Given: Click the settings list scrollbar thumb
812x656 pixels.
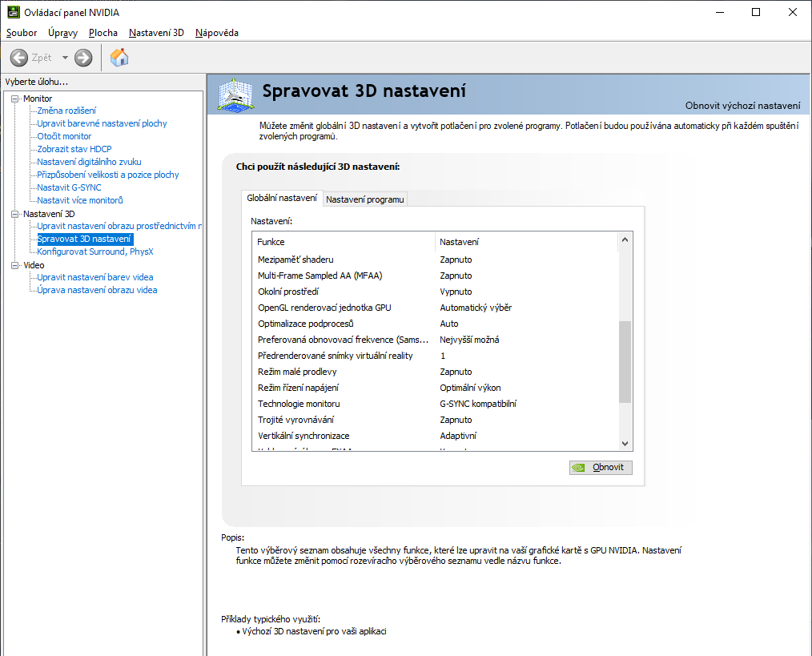Looking at the screenshot, I should coord(625,362).
